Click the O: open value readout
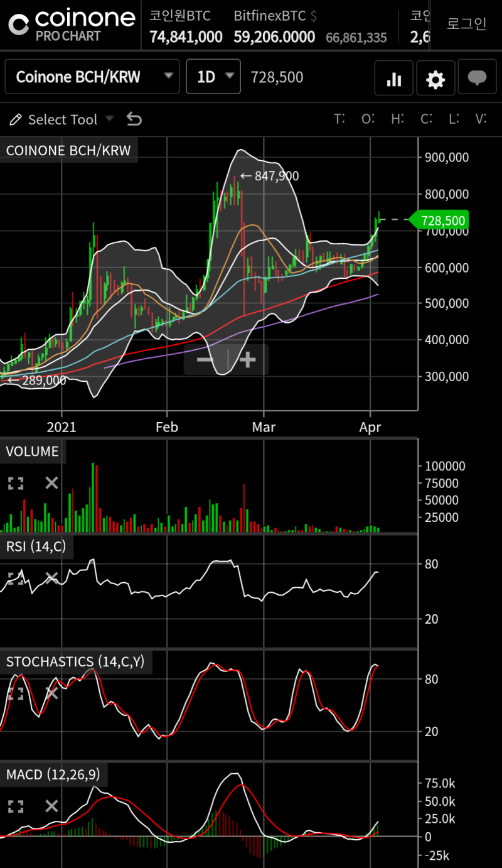 pyautogui.click(x=368, y=119)
